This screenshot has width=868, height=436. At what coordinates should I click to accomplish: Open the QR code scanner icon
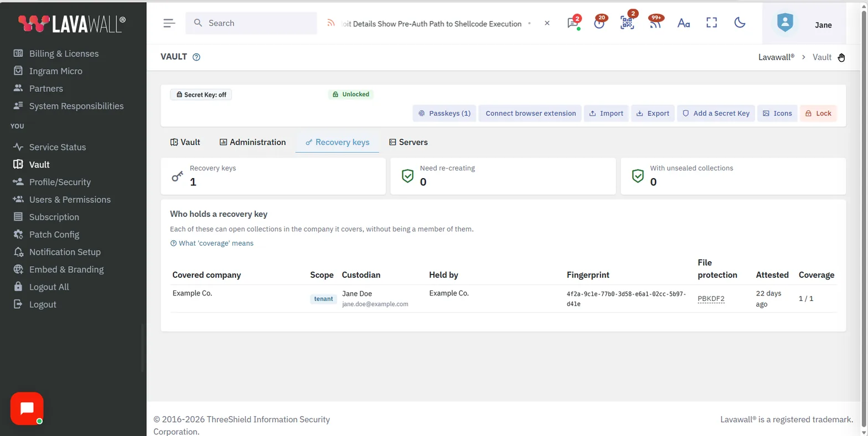point(627,23)
